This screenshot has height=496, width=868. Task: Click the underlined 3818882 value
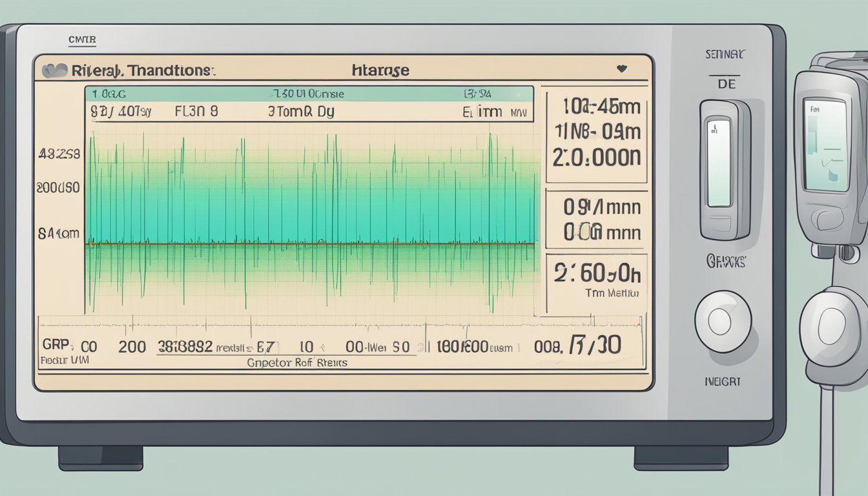[x=185, y=347]
